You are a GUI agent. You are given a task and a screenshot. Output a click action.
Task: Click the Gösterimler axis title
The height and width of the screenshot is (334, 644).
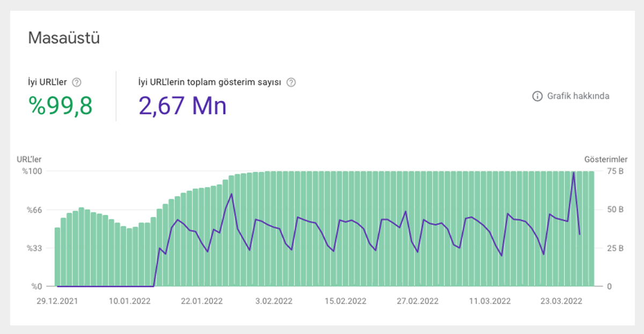(605, 159)
